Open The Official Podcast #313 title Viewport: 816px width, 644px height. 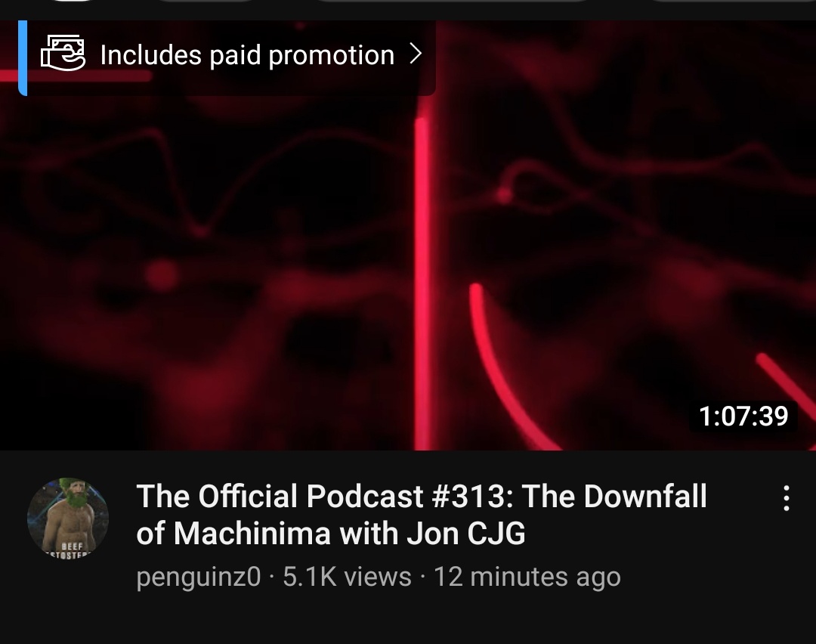click(x=422, y=514)
